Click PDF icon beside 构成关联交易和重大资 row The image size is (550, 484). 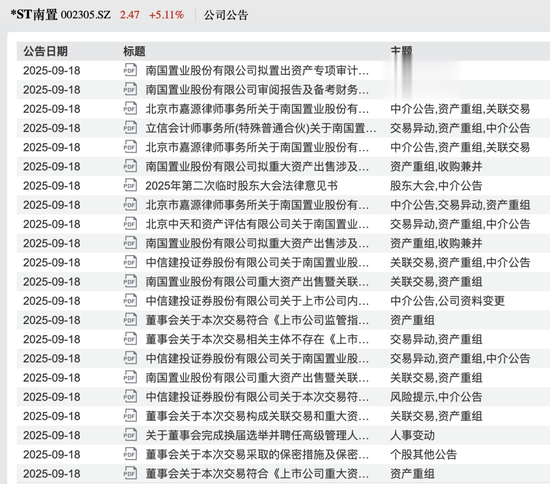130,416
